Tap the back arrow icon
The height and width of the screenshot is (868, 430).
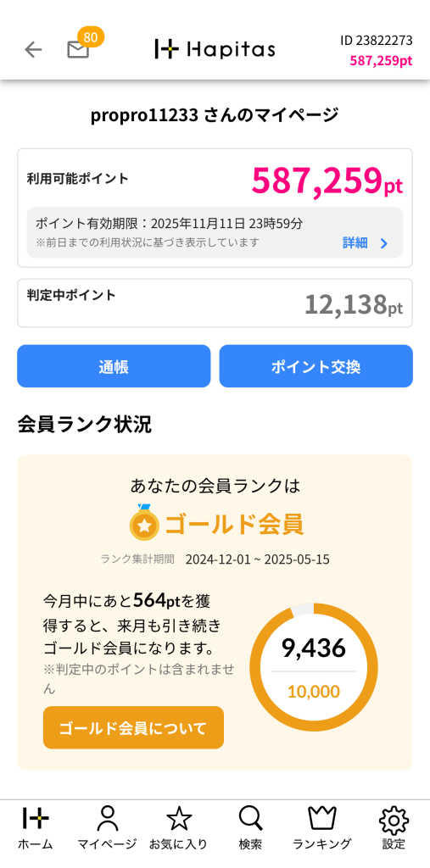pos(33,50)
